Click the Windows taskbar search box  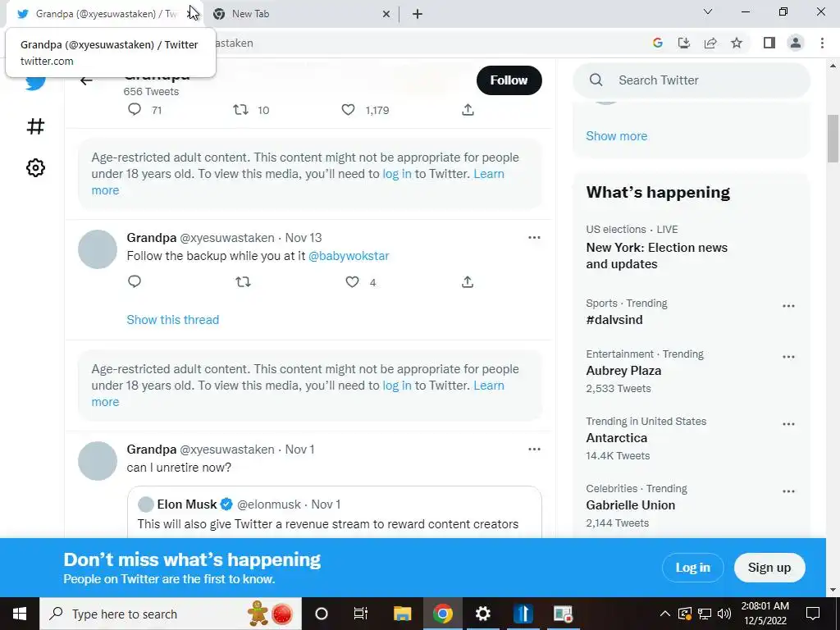[171, 614]
